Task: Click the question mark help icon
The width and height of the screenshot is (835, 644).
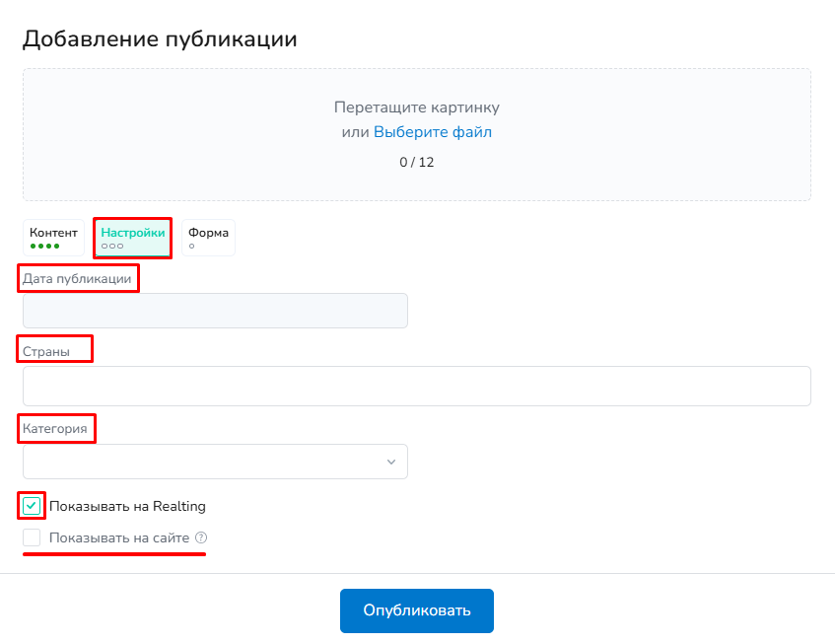Action: tap(201, 537)
